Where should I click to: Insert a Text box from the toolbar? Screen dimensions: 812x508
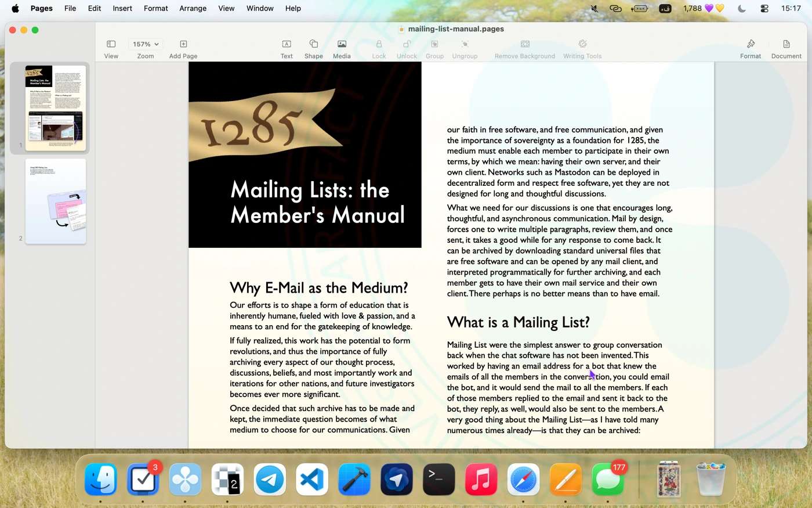[x=287, y=45]
